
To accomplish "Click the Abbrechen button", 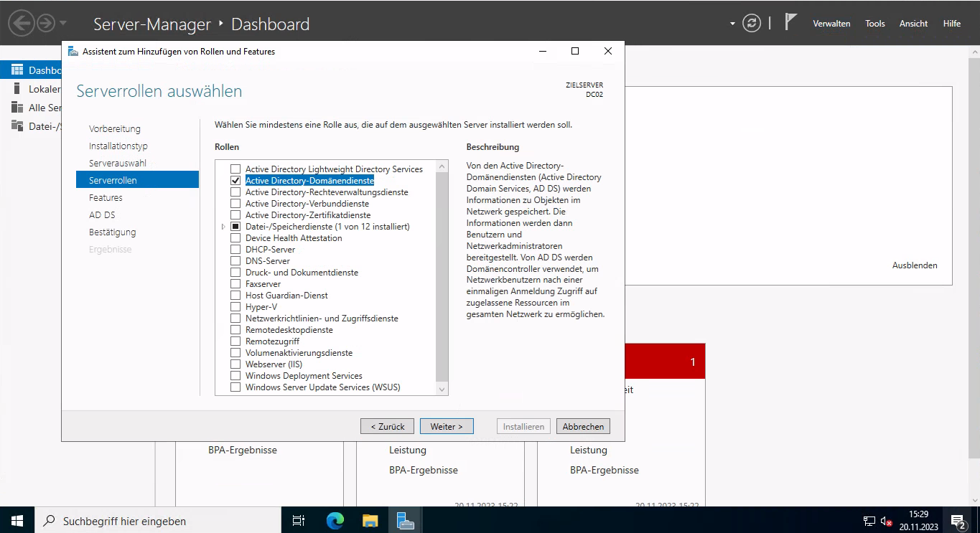I will coord(583,426).
